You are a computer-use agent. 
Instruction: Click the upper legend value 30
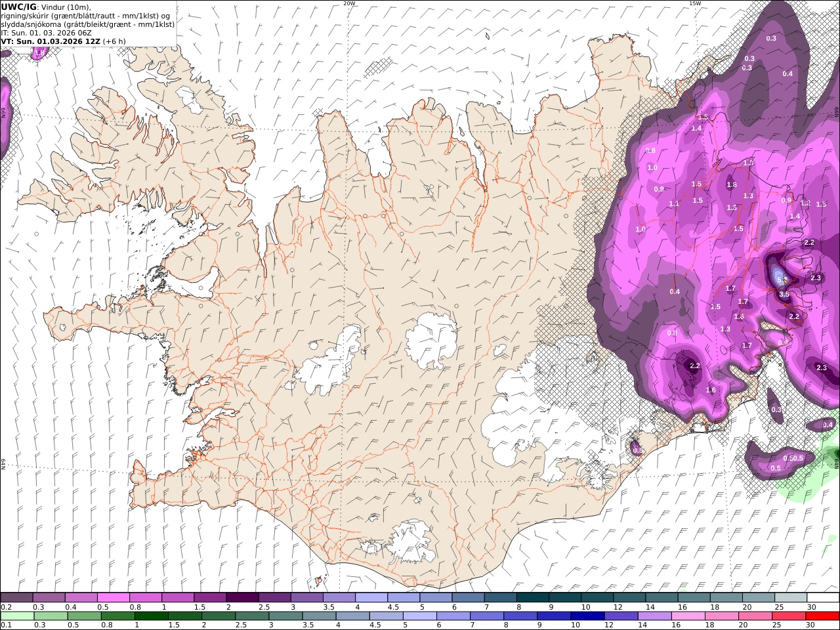click(811, 607)
